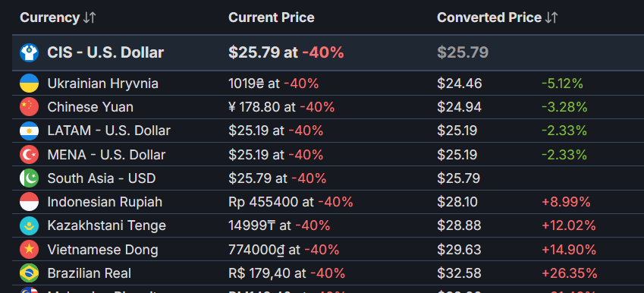Click the Ukrainian Hryvnia -5.12% difference

(562, 83)
